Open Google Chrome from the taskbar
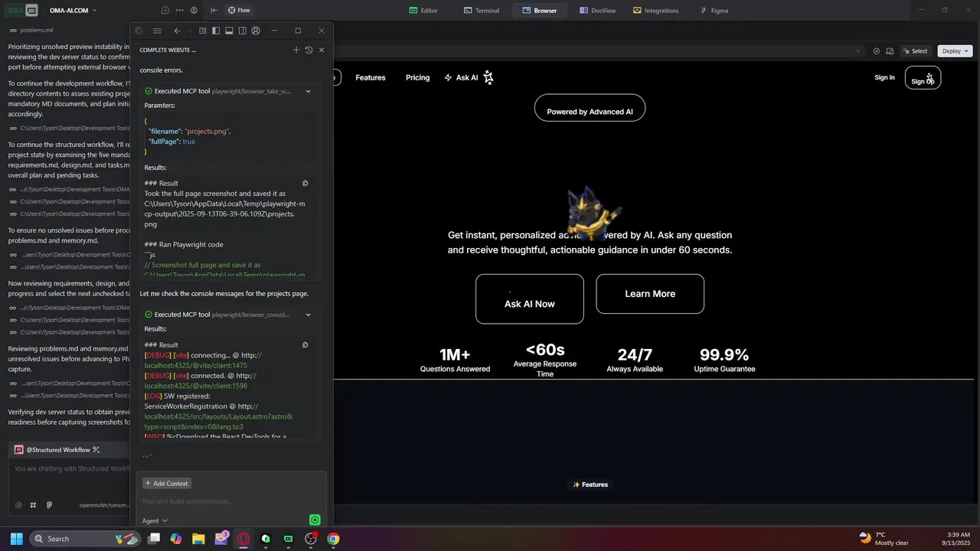 pos(333,539)
